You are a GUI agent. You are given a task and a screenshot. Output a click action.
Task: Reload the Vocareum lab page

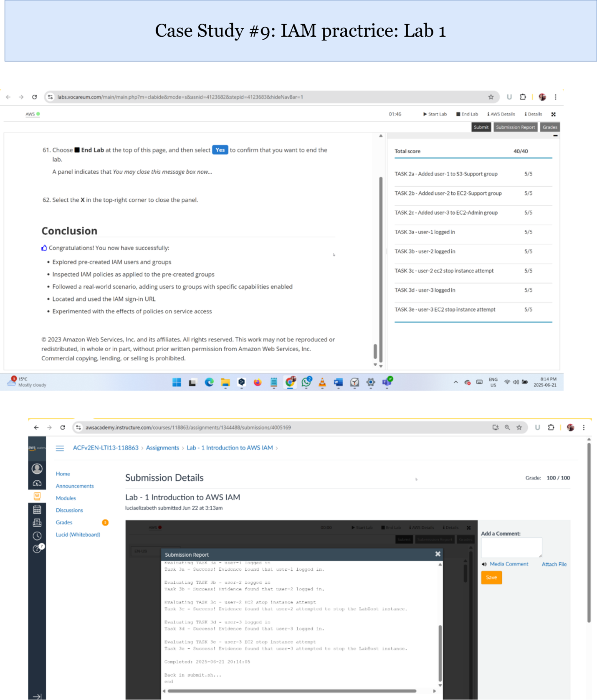[x=34, y=97]
